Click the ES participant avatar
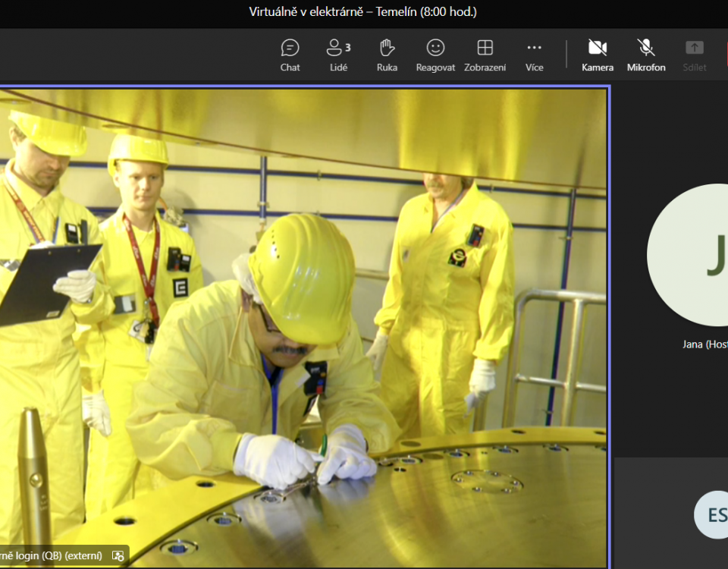Image resolution: width=728 pixels, height=569 pixels. (x=711, y=514)
